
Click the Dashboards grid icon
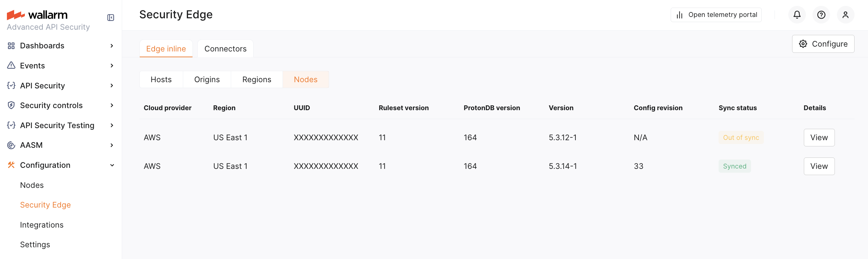point(11,46)
